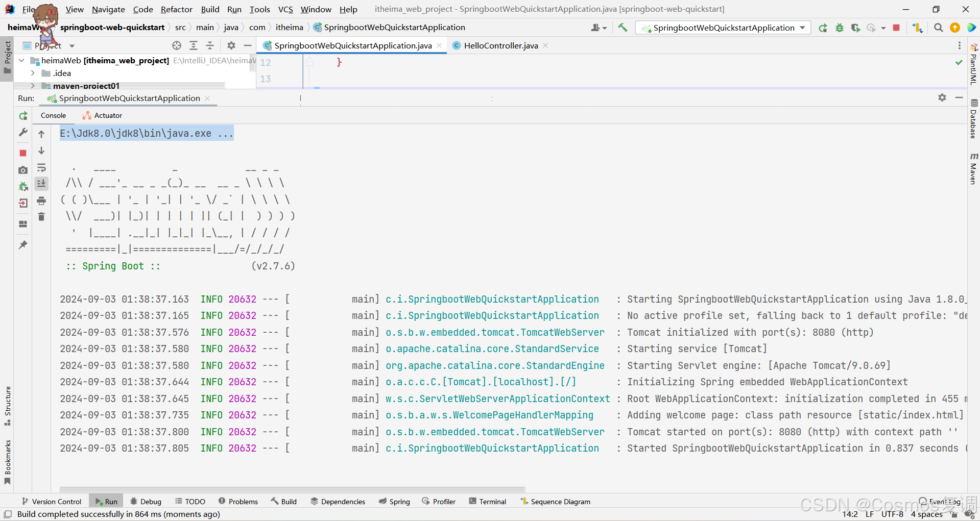Build project with hammer icon
Viewport: 980px width, 521px height.
(623, 28)
